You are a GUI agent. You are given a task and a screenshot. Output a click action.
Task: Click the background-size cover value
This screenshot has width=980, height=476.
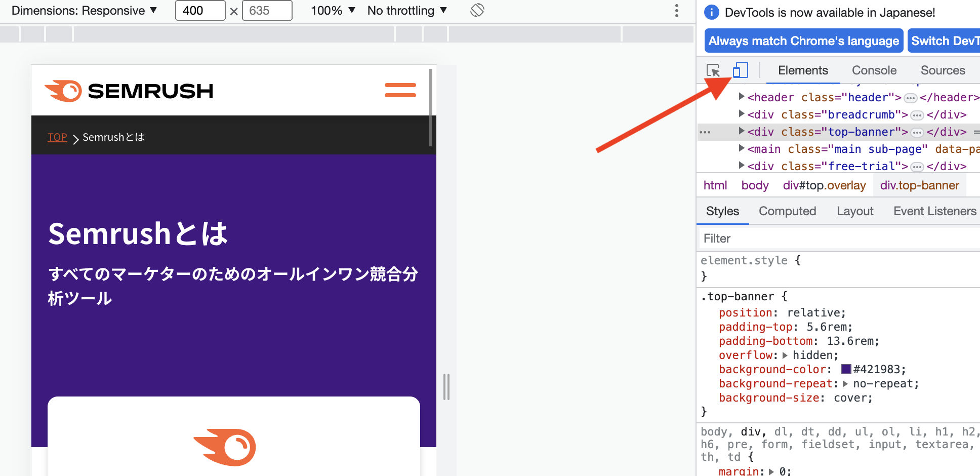[x=850, y=398]
